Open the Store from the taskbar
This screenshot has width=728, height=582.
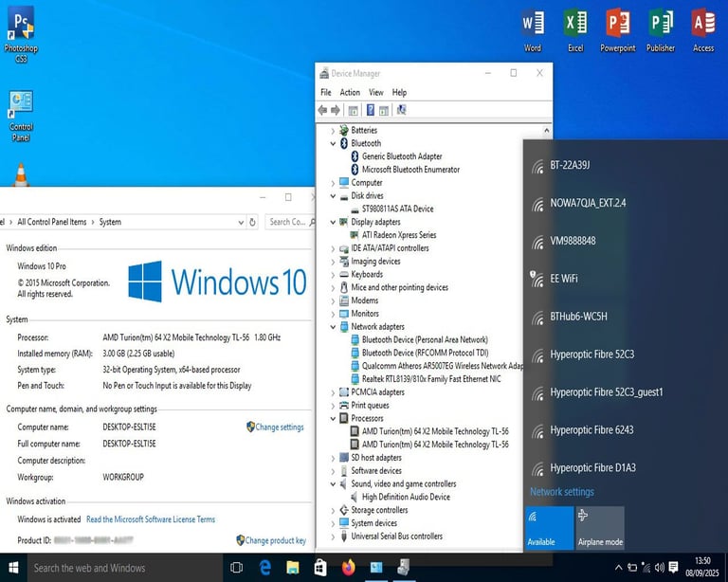(320, 567)
